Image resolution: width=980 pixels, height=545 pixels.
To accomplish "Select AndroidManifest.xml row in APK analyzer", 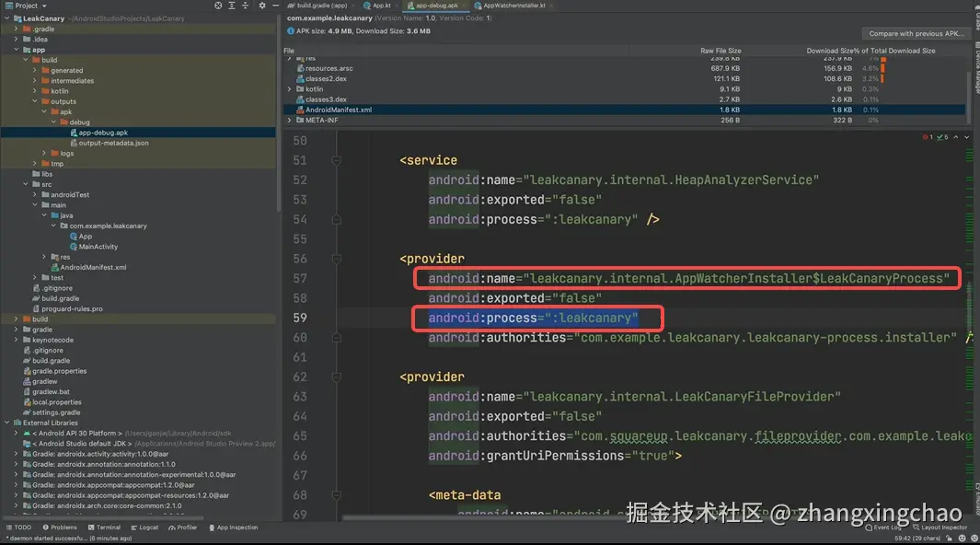I will [624, 110].
